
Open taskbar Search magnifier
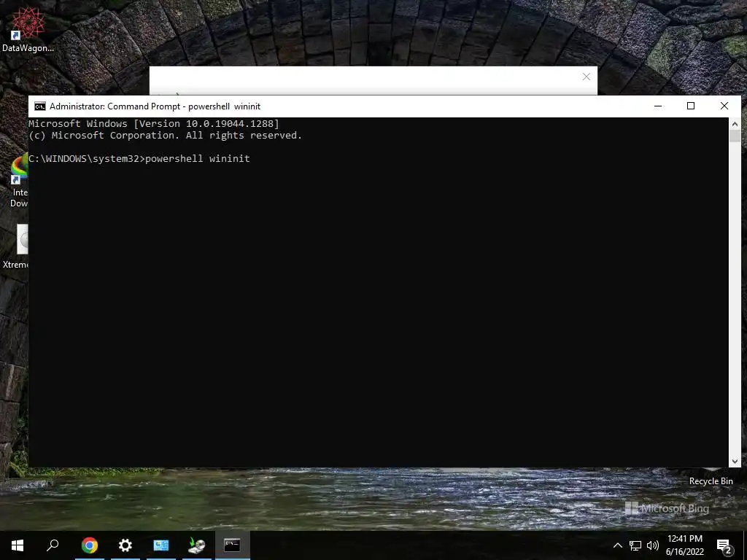(53, 545)
